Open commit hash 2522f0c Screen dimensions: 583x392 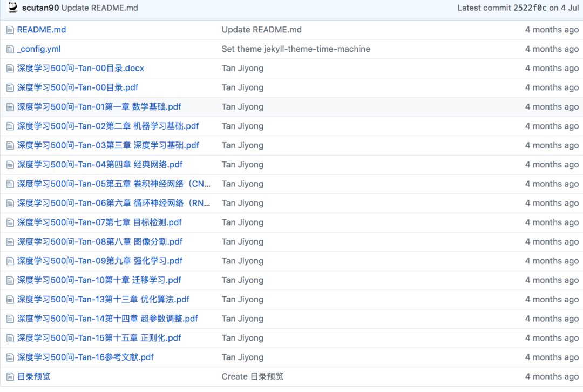pos(530,8)
